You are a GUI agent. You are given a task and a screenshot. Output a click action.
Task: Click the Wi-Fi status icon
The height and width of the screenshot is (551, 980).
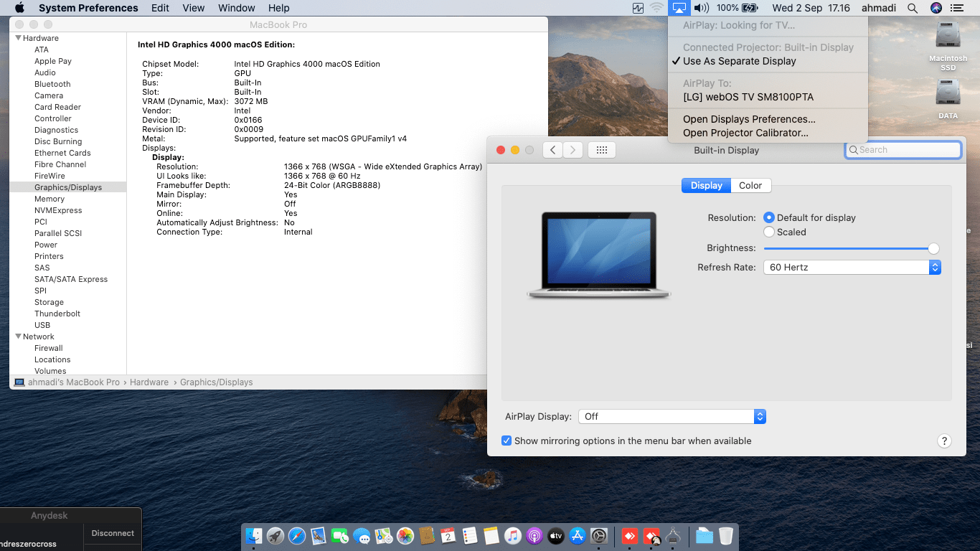point(657,8)
